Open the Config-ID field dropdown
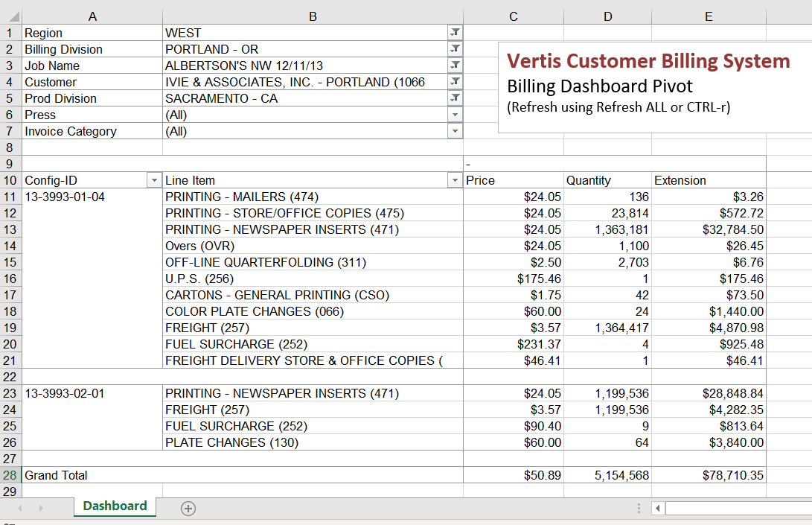The height and width of the screenshot is (525, 812). (x=154, y=180)
